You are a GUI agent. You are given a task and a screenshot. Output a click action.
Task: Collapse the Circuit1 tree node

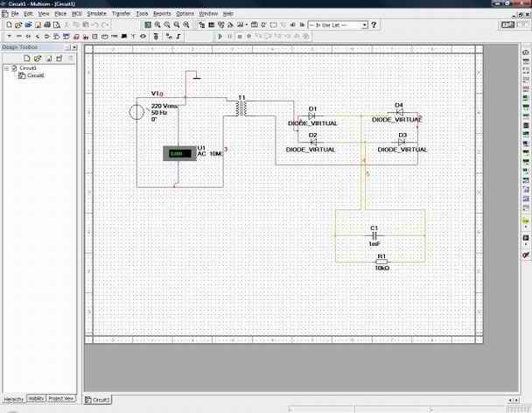[x=5, y=67]
